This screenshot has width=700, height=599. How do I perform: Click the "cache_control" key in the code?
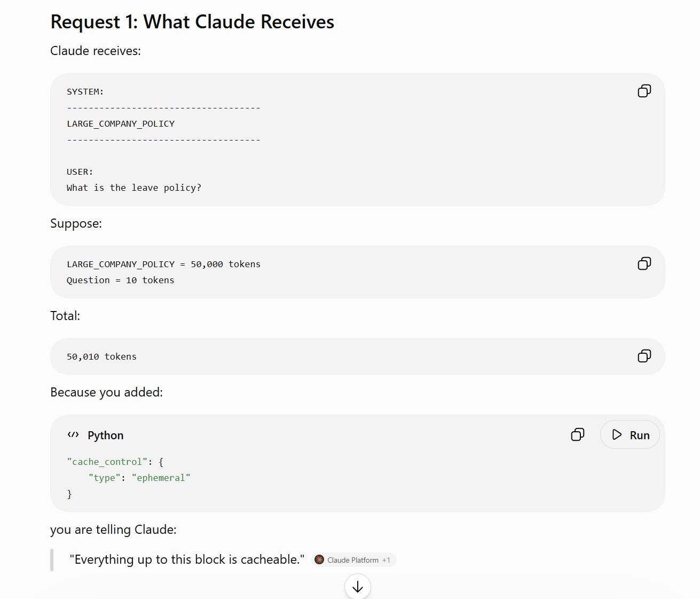(107, 462)
